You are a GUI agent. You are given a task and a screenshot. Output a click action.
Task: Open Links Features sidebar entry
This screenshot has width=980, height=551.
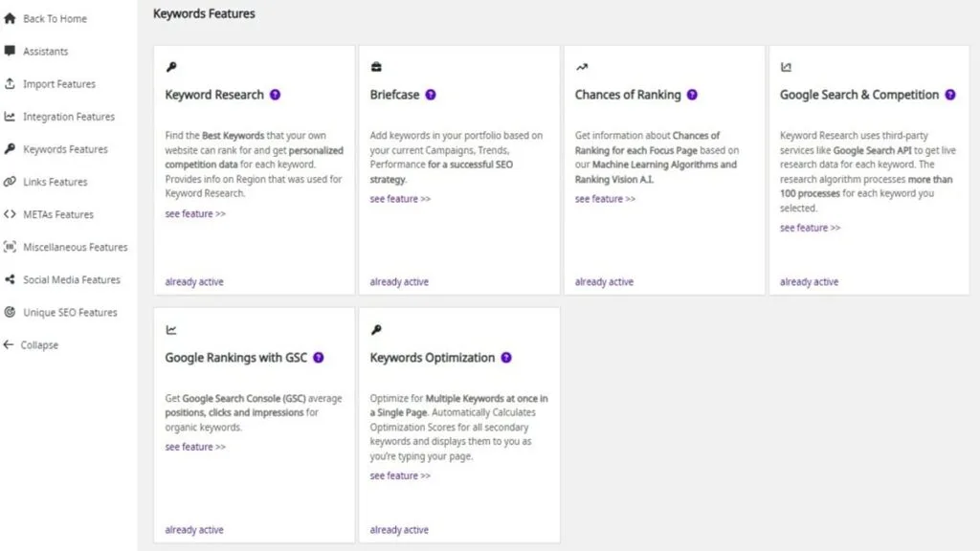(x=55, y=182)
